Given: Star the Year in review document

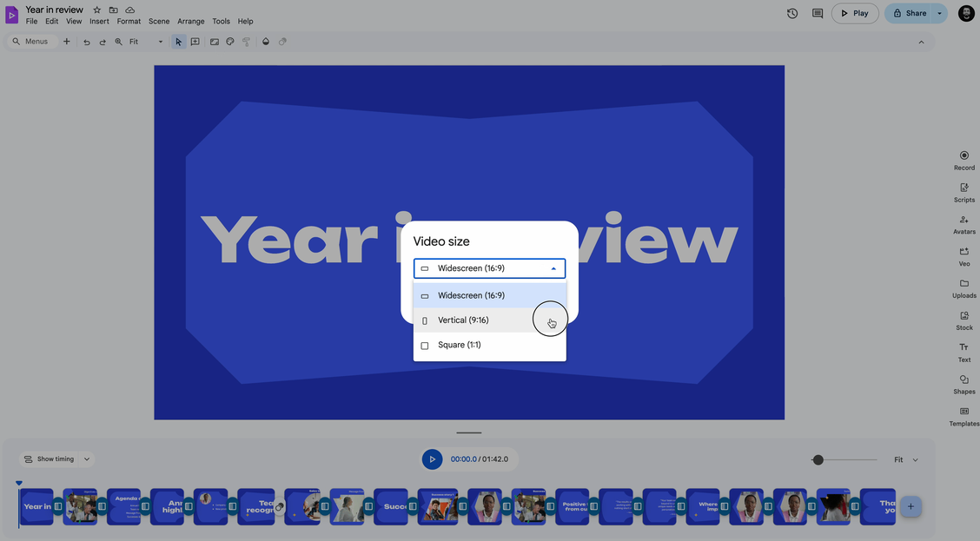Looking at the screenshot, I should click(x=96, y=10).
